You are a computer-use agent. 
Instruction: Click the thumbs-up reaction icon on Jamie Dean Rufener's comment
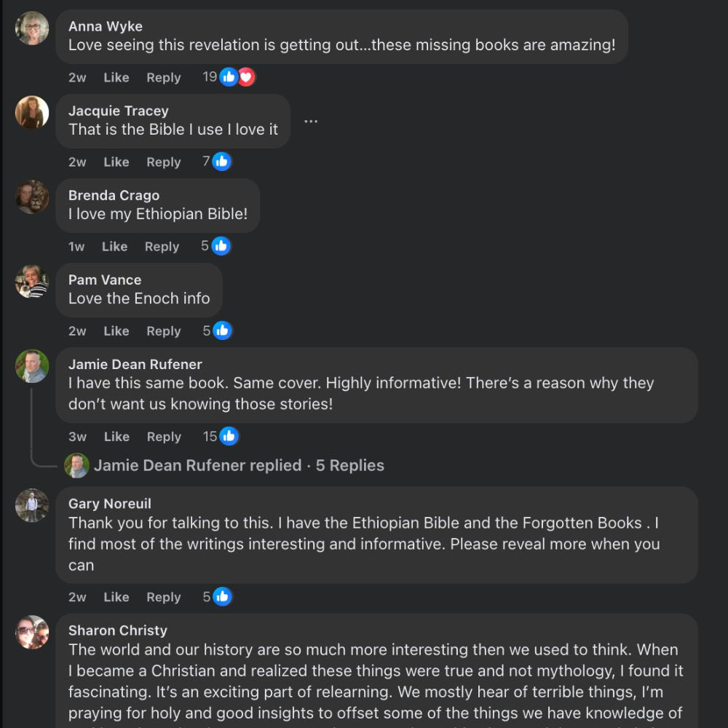[229, 437]
